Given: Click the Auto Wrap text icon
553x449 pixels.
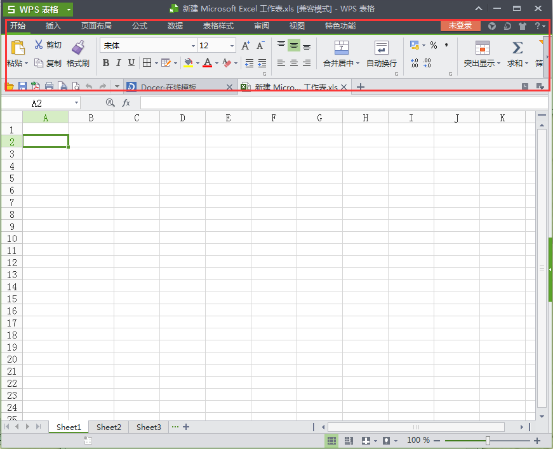Looking at the screenshot, I should tap(381, 48).
